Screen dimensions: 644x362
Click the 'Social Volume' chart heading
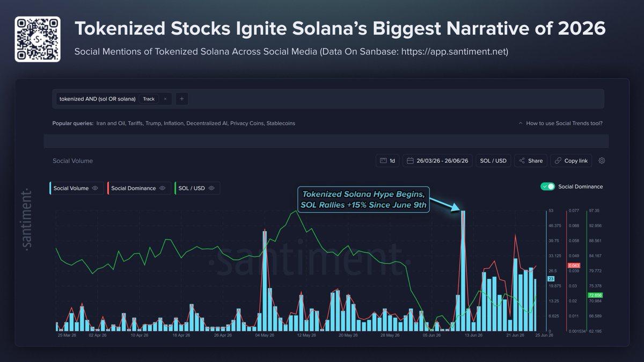coord(72,161)
